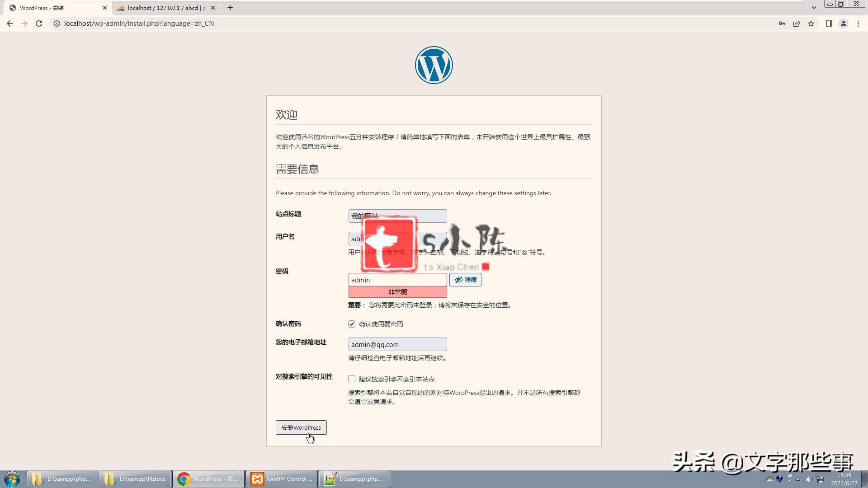Click the back navigation arrow
Screen dimensions: 868x488
pyautogui.click(x=10, y=23)
